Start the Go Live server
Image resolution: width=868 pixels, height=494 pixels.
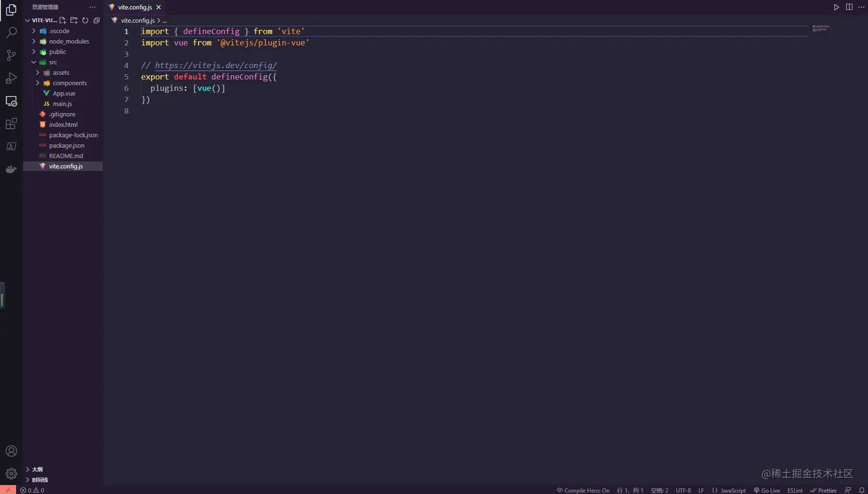767,491
